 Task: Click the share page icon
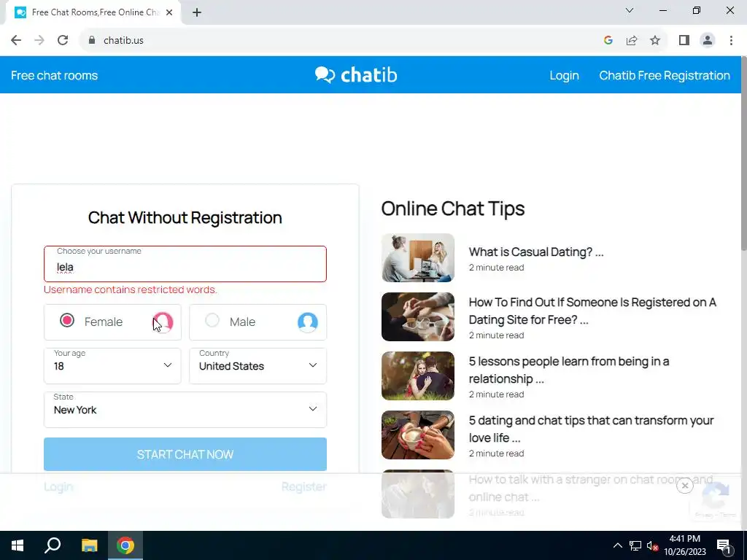coord(632,41)
